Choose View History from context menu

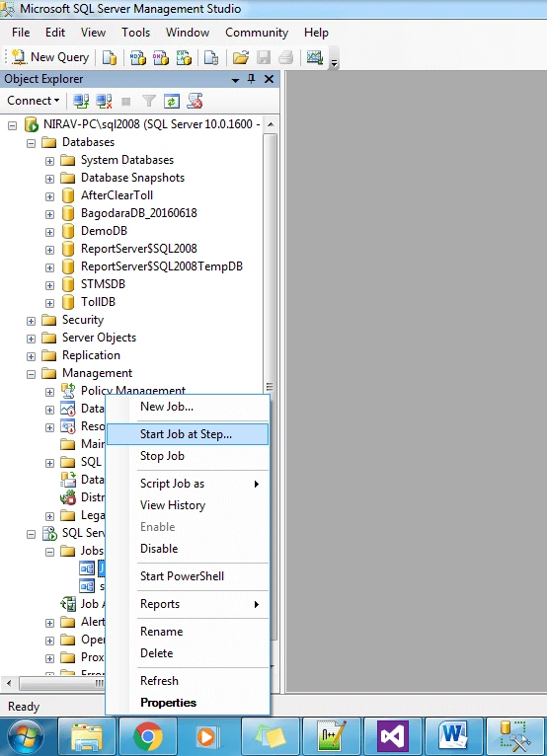pyautogui.click(x=188, y=505)
